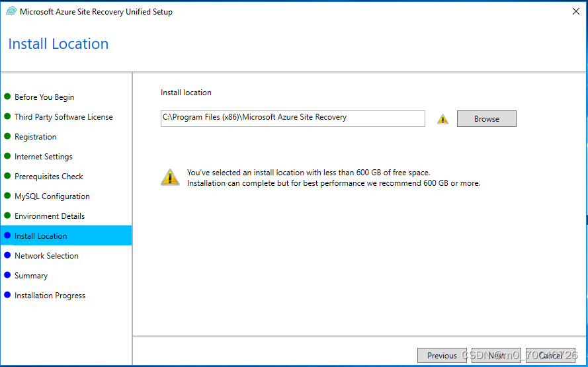
Task: Open the MySQL Configuration step
Action: pos(52,196)
